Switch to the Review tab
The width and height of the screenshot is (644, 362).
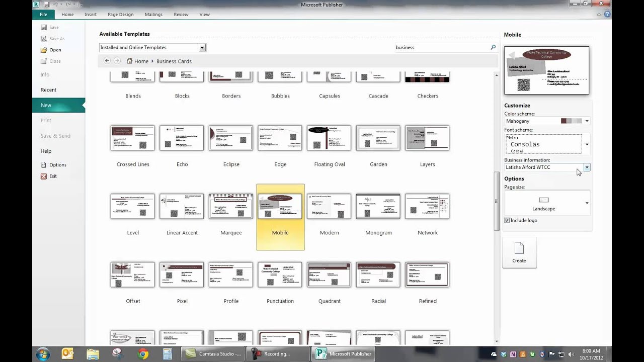pos(181,15)
